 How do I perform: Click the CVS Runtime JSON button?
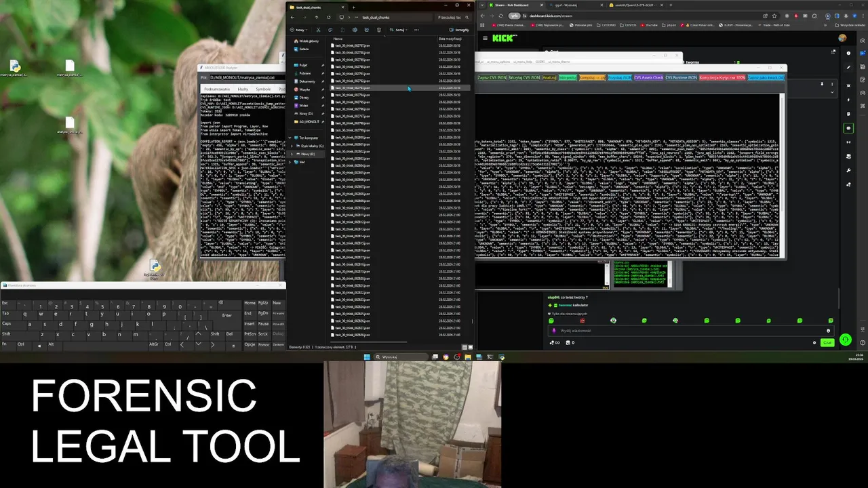click(681, 78)
